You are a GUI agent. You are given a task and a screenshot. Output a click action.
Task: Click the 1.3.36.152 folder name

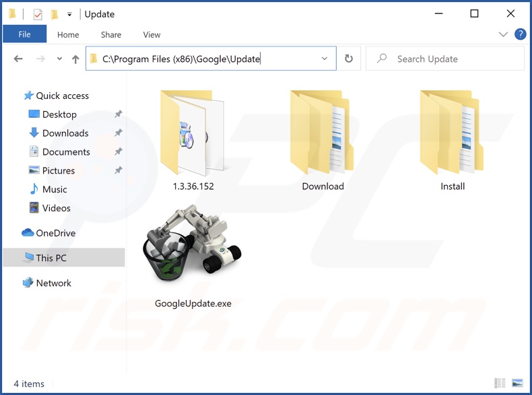(x=193, y=186)
